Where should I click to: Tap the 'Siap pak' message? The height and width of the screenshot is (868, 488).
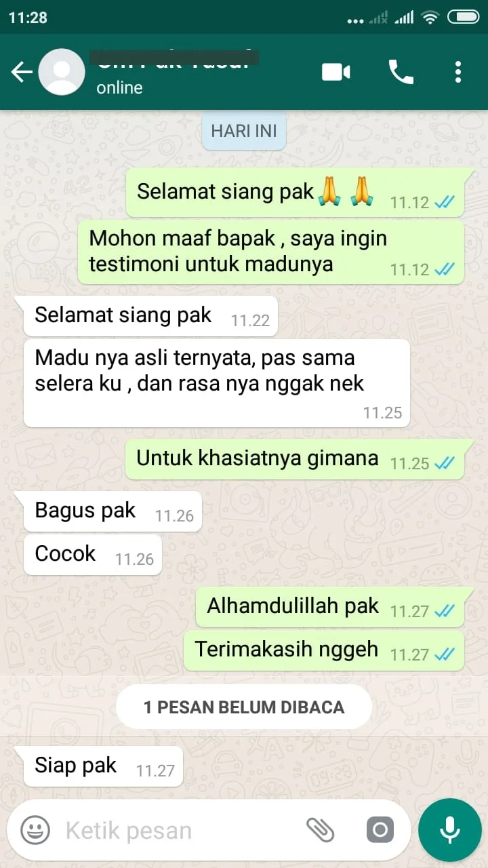103,767
